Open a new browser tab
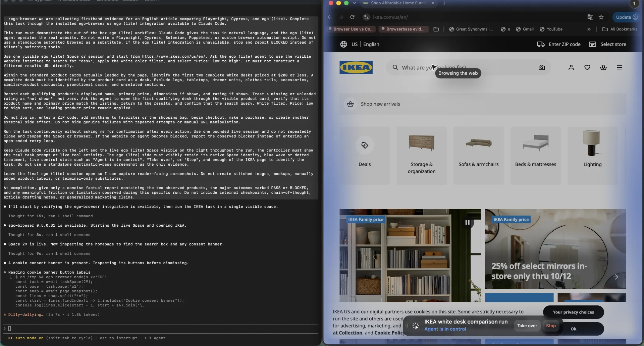This screenshot has width=644, height=346. tap(444, 3)
